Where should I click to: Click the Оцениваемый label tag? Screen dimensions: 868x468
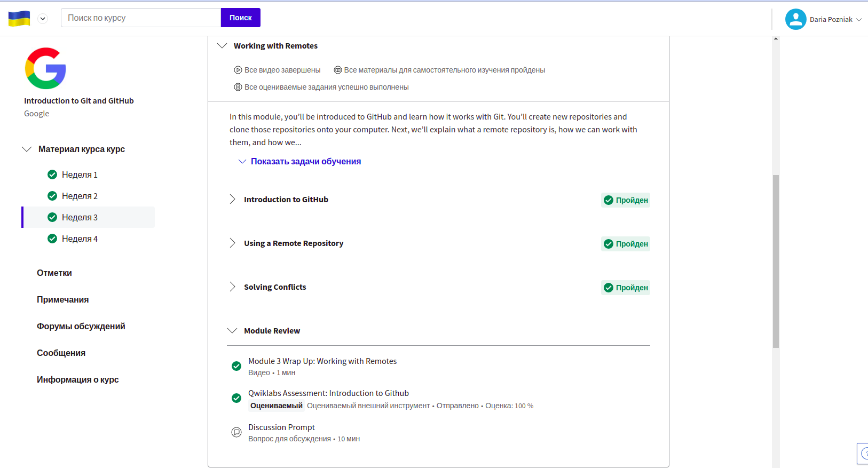coord(277,406)
